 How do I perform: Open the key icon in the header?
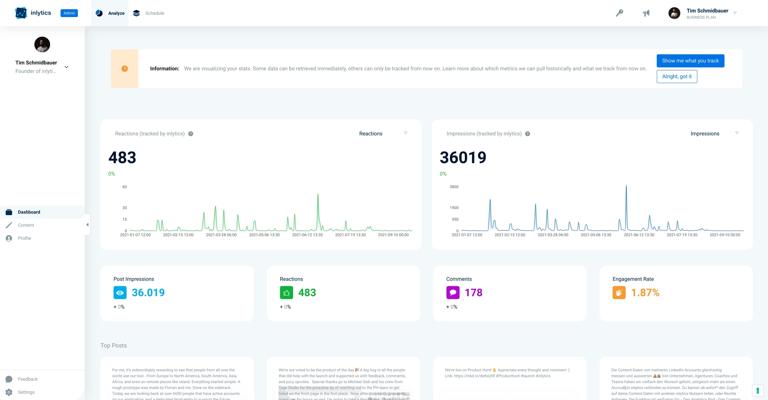(620, 13)
